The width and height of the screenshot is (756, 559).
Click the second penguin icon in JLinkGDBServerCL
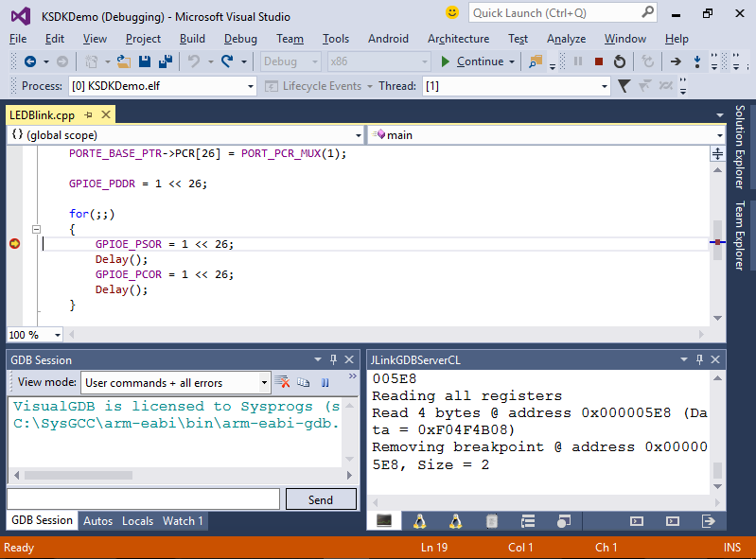click(x=456, y=521)
